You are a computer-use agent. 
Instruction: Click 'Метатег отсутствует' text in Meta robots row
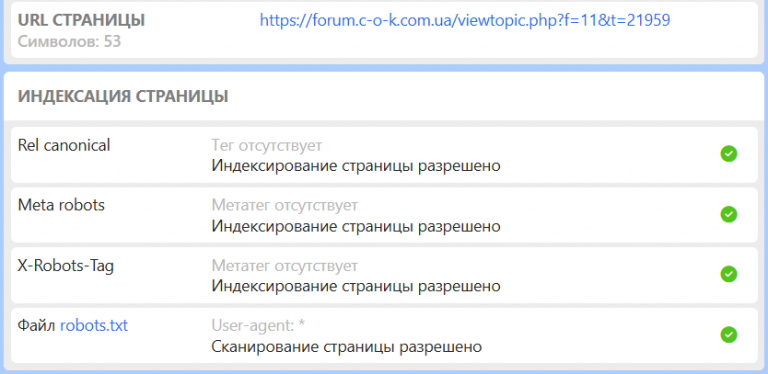tap(285, 205)
